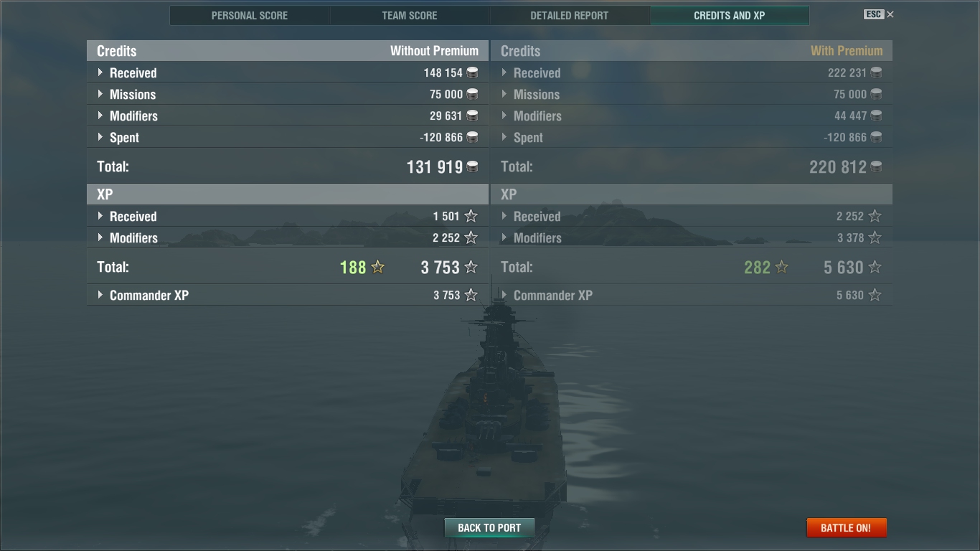Click the gold star icon beside premium 282
Screen dimensions: 980x551
click(x=782, y=267)
